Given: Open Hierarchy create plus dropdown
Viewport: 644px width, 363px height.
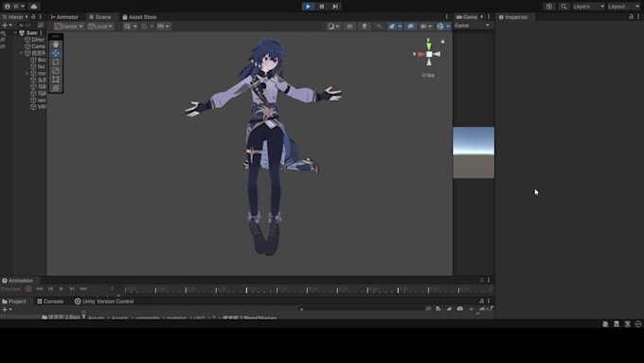Looking at the screenshot, I should click(x=7, y=26).
